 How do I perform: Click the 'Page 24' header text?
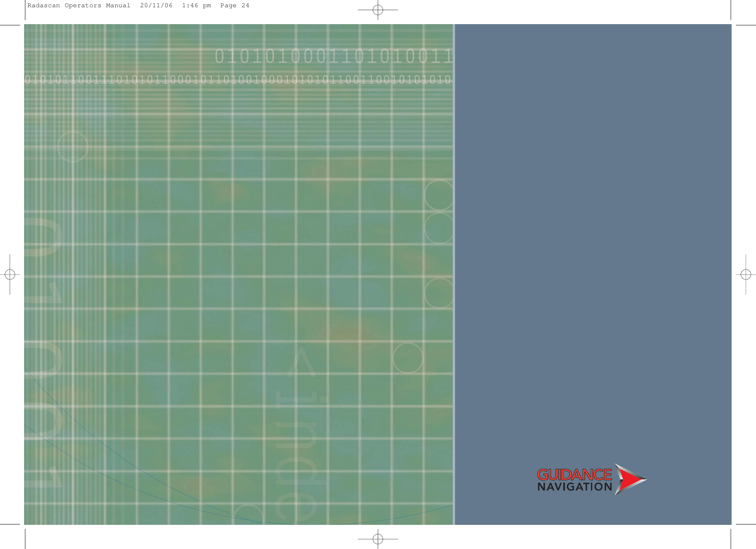click(x=235, y=6)
